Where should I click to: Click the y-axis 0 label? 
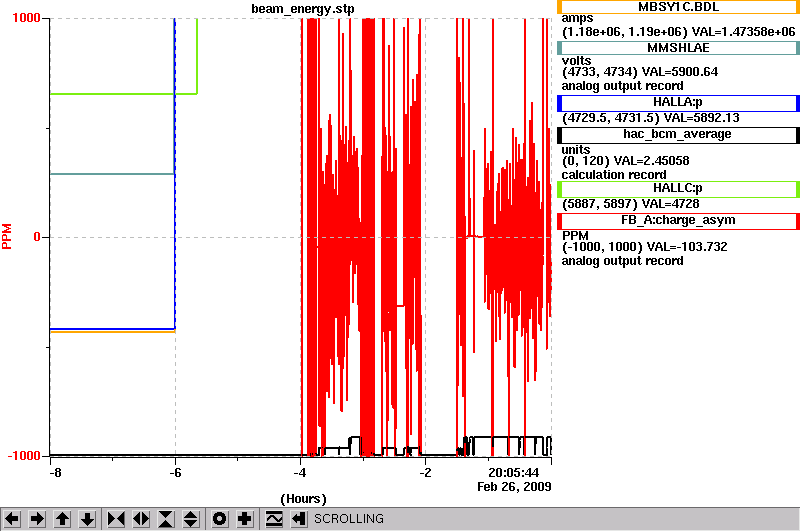pos(37,237)
